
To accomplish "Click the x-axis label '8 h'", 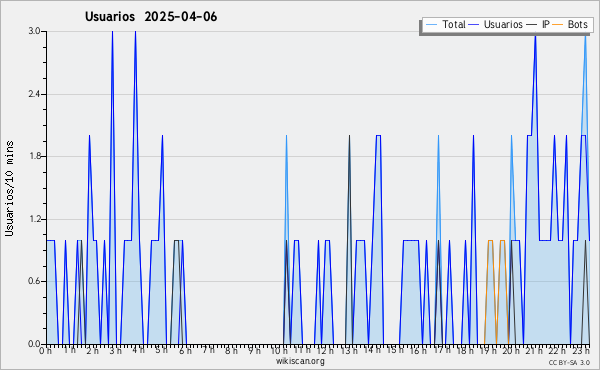I will tap(231, 351).
